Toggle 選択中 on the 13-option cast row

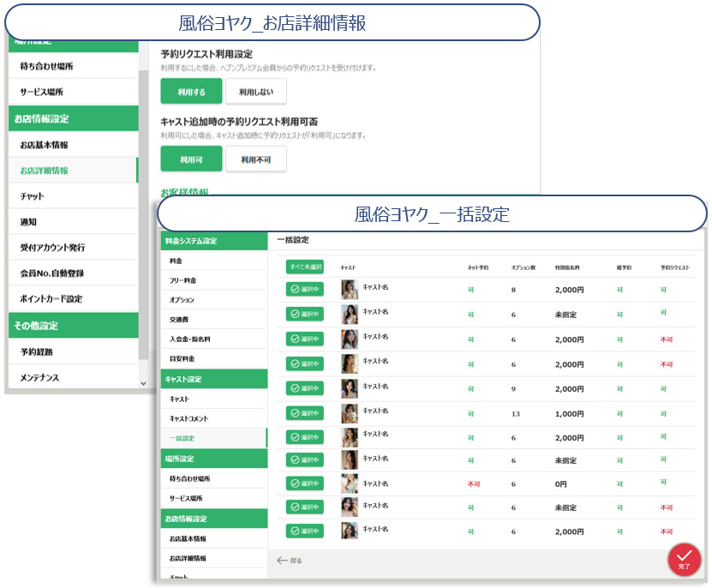[305, 413]
